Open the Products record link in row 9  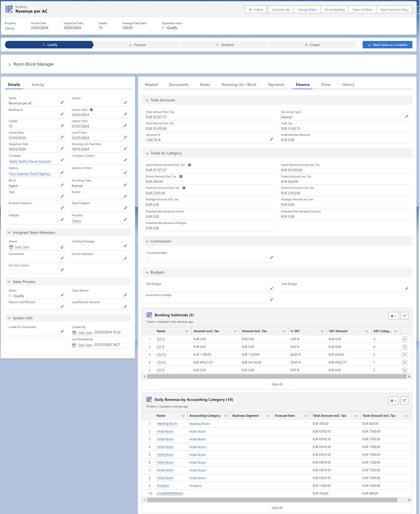tap(163, 486)
